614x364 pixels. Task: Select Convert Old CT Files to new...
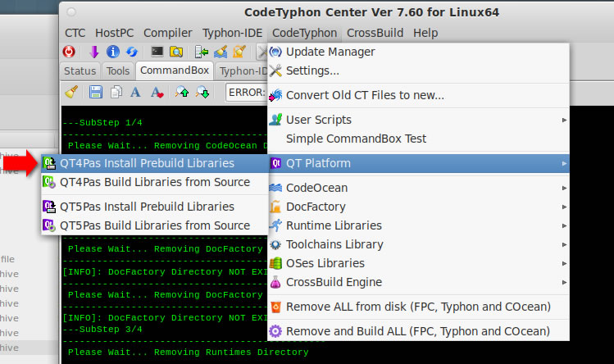click(418, 95)
